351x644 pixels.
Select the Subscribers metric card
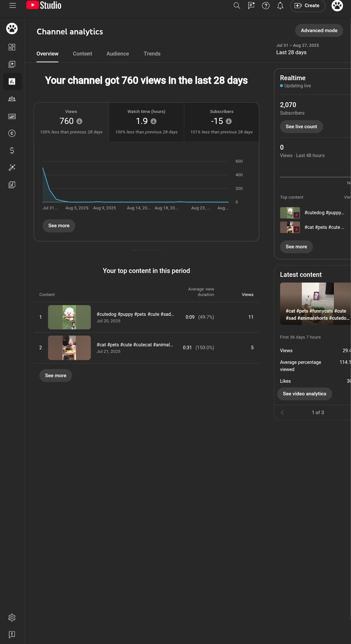(221, 122)
